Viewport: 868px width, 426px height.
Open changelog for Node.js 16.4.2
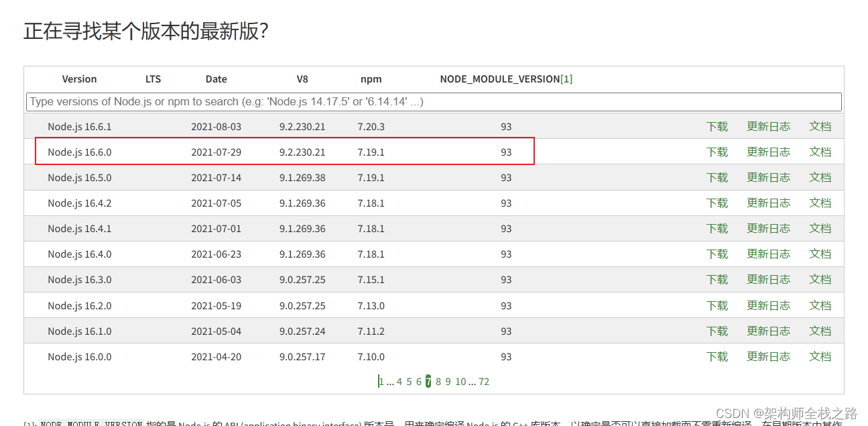(x=768, y=203)
